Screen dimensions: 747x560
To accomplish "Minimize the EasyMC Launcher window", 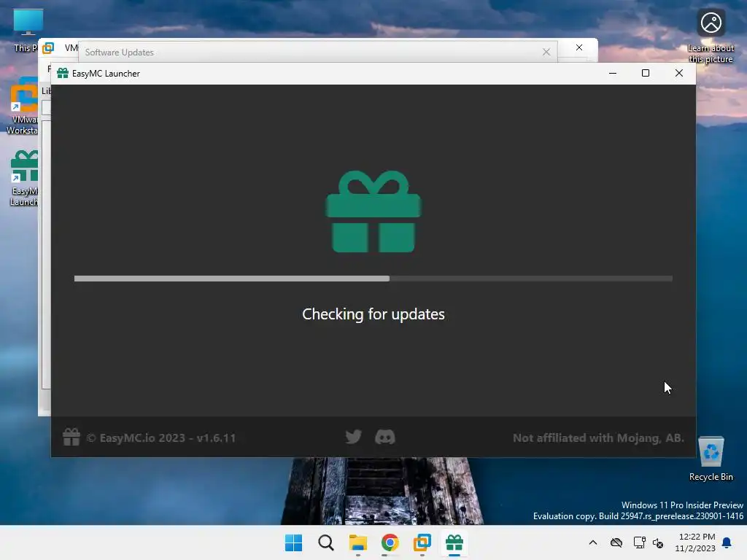I will click(613, 74).
